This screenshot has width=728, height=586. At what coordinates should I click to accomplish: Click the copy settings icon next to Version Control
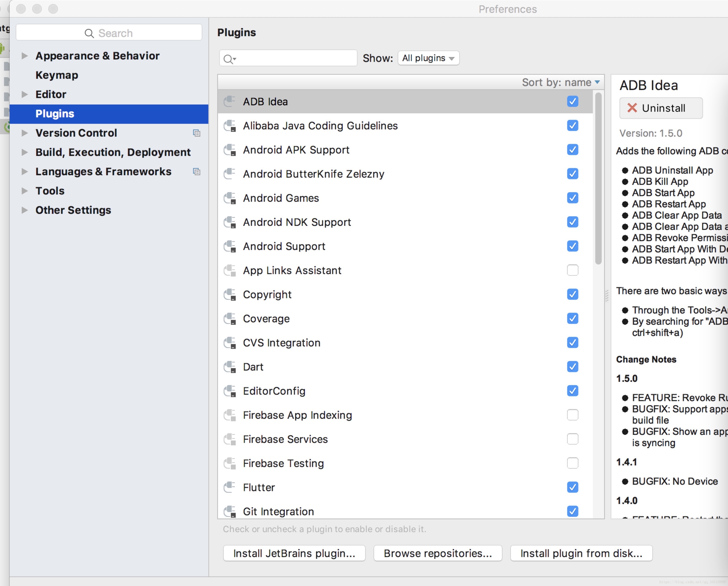point(197,133)
